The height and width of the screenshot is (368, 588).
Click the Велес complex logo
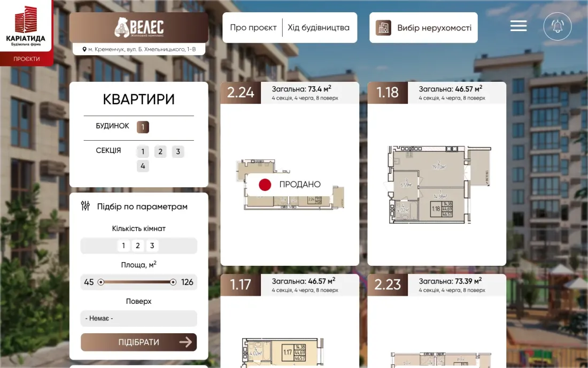[139, 27]
